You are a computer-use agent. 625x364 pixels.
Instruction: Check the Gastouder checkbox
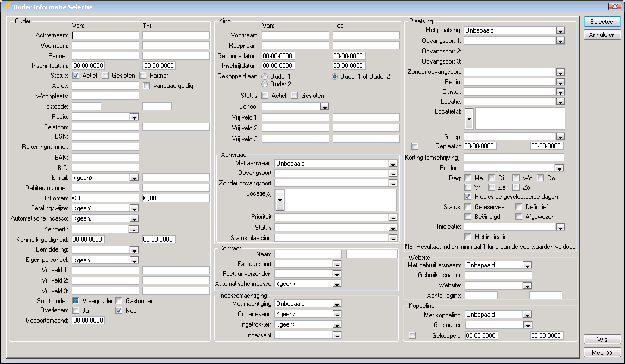pos(120,300)
